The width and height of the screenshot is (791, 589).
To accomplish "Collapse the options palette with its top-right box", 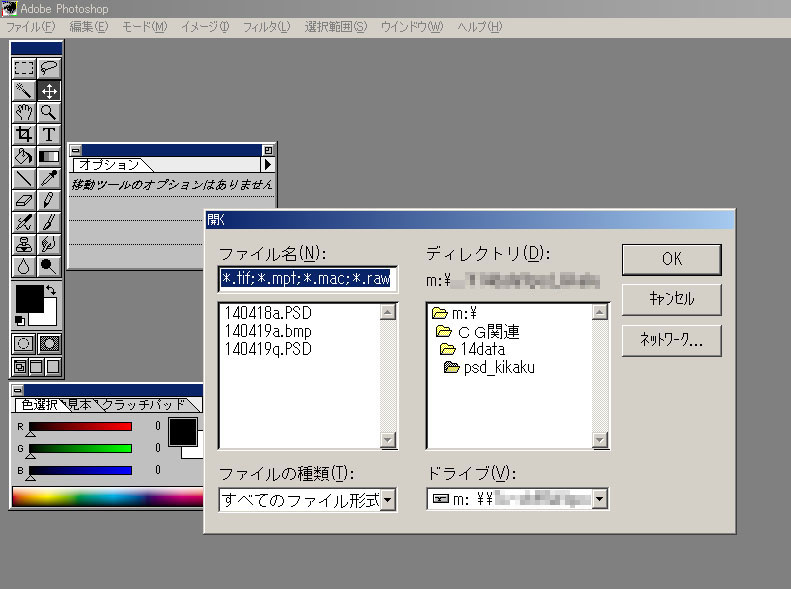I will coord(268,150).
